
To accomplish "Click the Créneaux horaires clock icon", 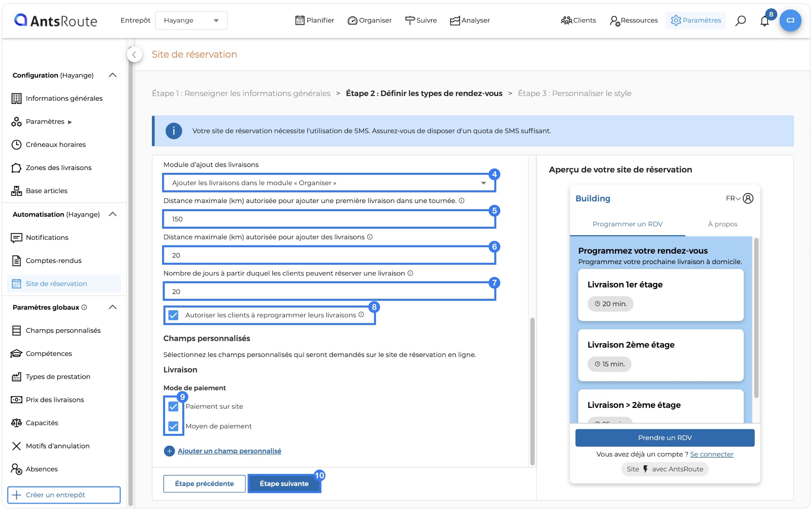I will click(16, 145).
